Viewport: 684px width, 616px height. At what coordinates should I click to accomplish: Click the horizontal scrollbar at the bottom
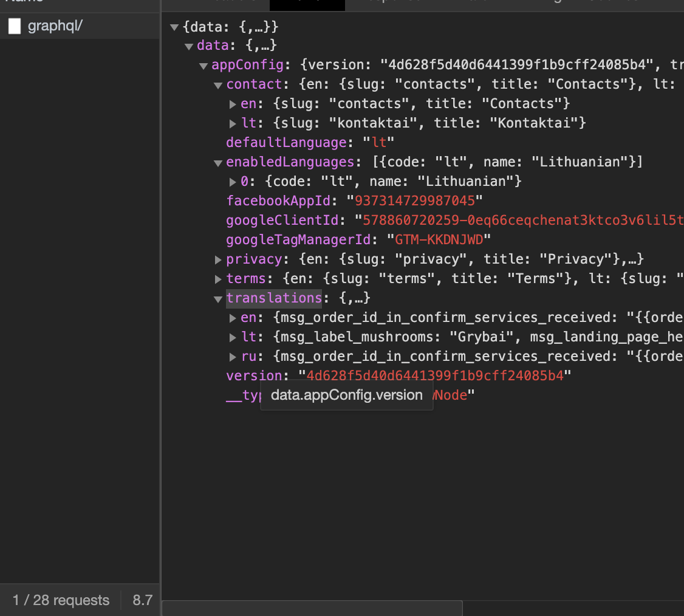[x=312, y=608]
